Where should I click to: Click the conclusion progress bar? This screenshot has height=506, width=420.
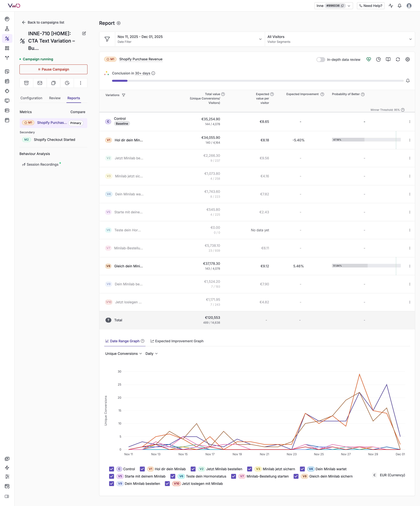point(258,81)
